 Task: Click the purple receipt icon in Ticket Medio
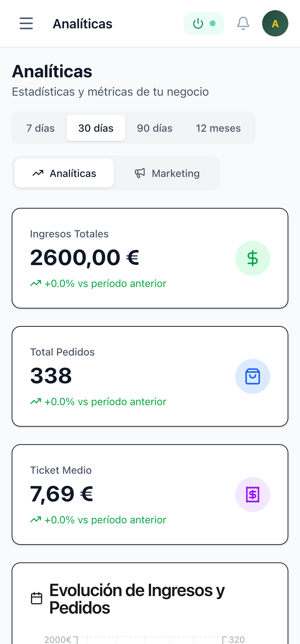(x=253, y=495)
